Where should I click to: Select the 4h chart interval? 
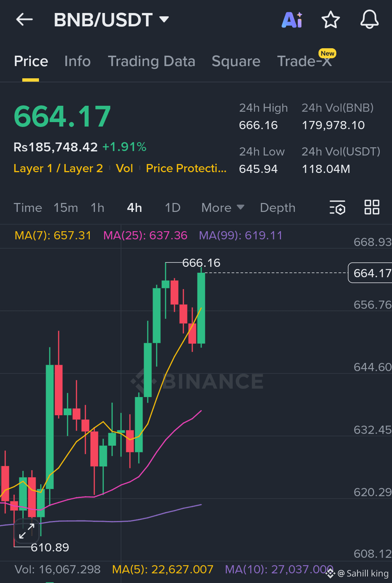click(x=134, y=208)
